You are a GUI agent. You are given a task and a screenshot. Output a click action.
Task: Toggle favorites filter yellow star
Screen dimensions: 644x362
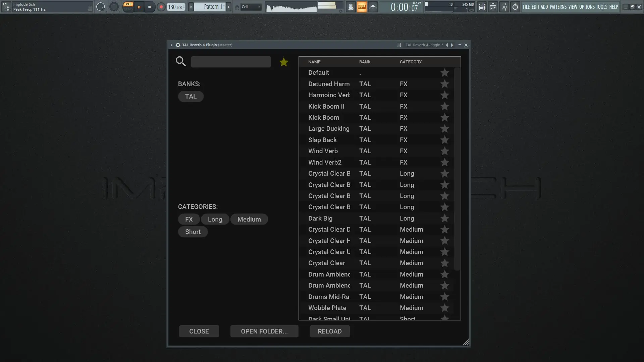(284, 62)
